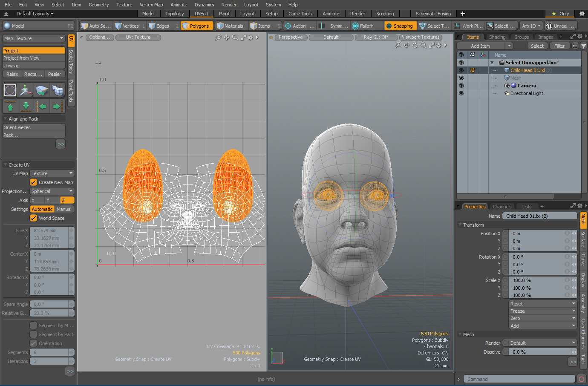588x386 pixels.
Task: Click the funnel filter icon in Items panel
Action: tap(583, 46)
